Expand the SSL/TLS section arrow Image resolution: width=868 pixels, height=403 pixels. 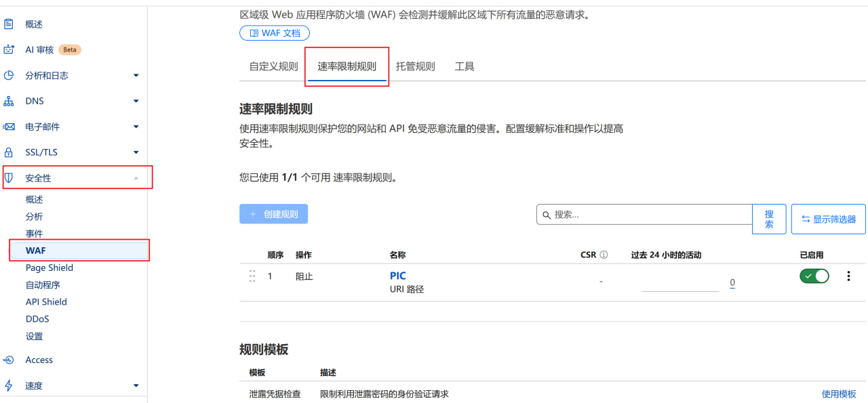(x=136, y=153)
